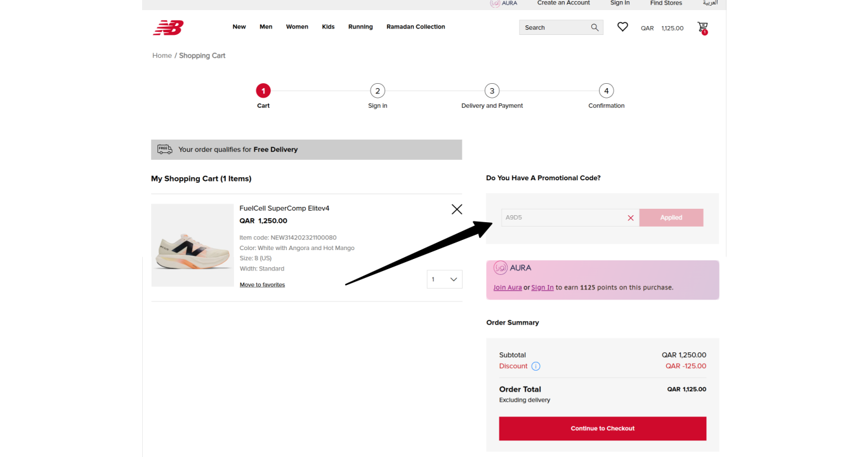Click the 'Excluding delivery' note
868x457 pixels.
pyautogui.click(x=525, y=401)
